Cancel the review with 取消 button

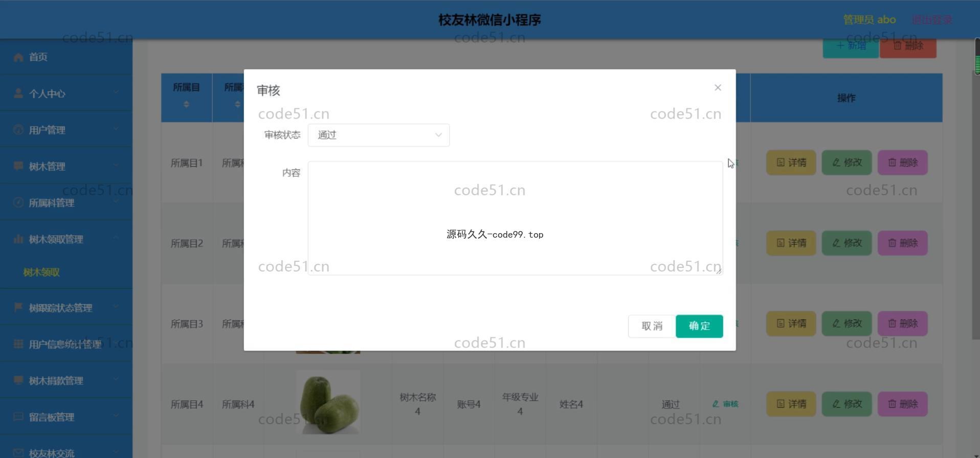point(652,326)
